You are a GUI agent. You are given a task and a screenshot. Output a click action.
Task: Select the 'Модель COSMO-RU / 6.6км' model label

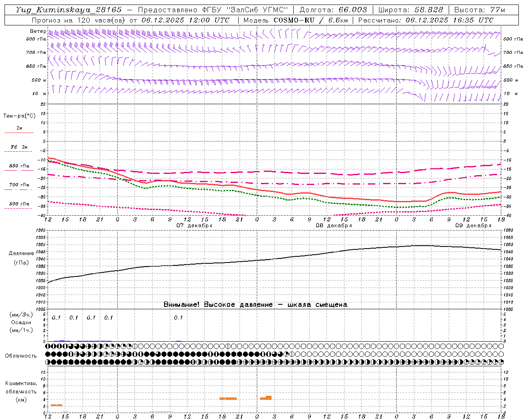[295, 20]
